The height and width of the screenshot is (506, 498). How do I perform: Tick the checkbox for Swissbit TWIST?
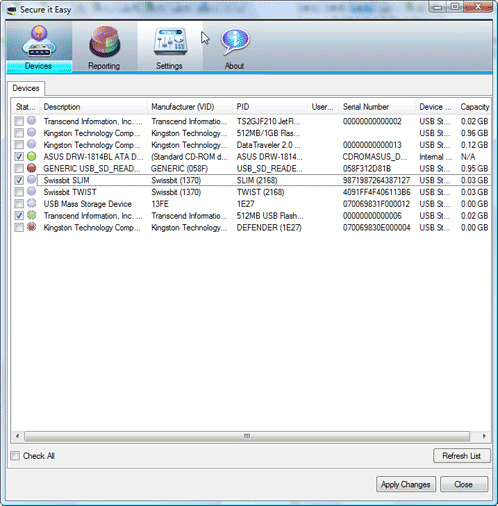19,192
